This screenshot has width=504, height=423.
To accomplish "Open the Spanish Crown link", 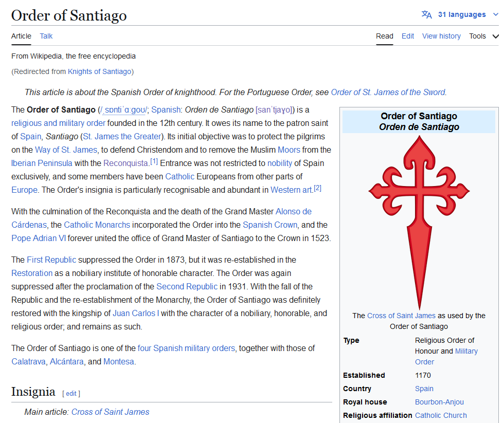I will [x=270, y=225].
